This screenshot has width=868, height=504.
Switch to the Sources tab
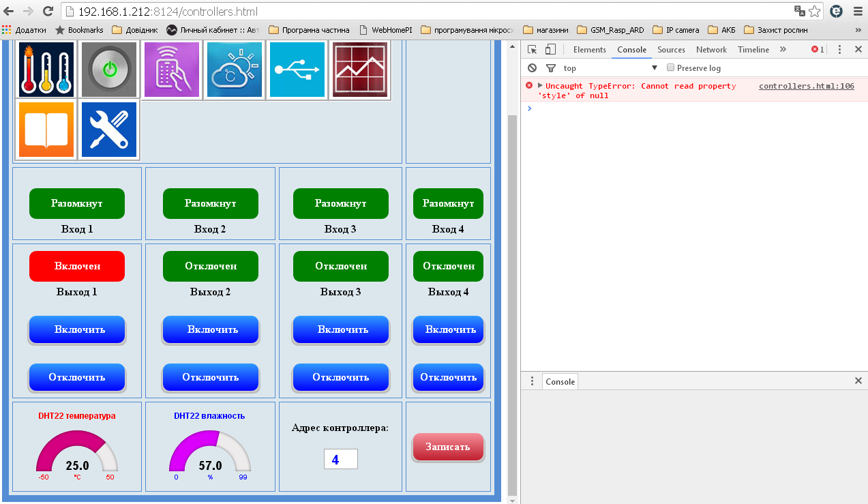coord(671,49)
